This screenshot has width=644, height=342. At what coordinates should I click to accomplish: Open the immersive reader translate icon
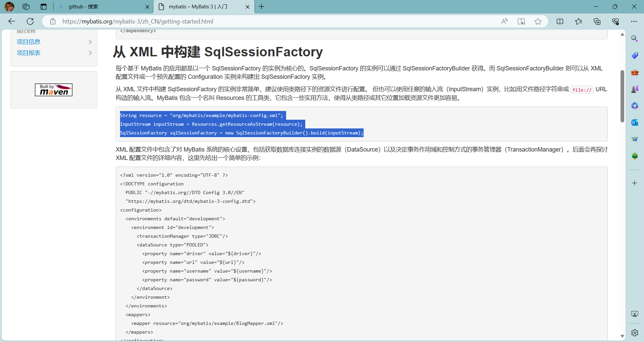(x=521, y=21)
